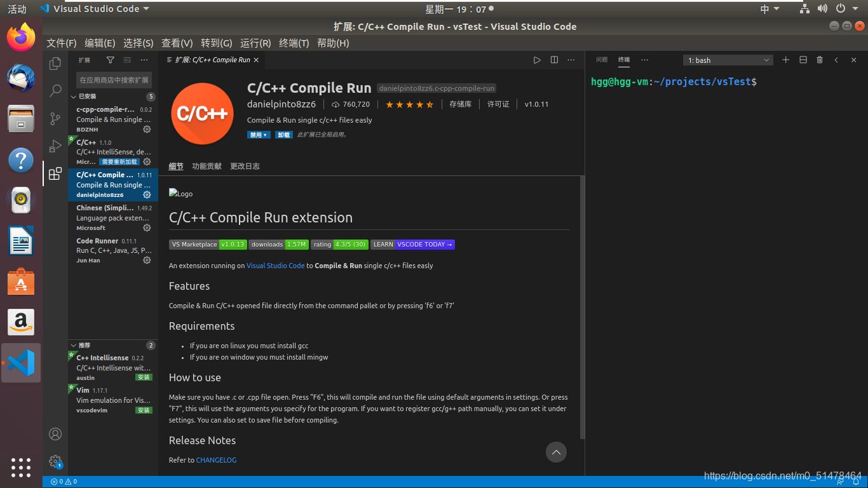The image size is (868, 488).
Task: Open the Help icon in the dock
Action: [x=21, y=159]
